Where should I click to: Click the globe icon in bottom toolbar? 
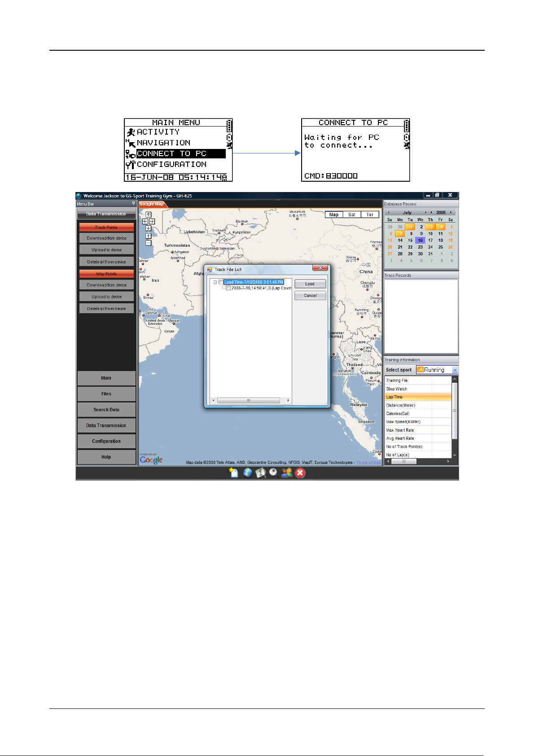click(x=247, y=472)
